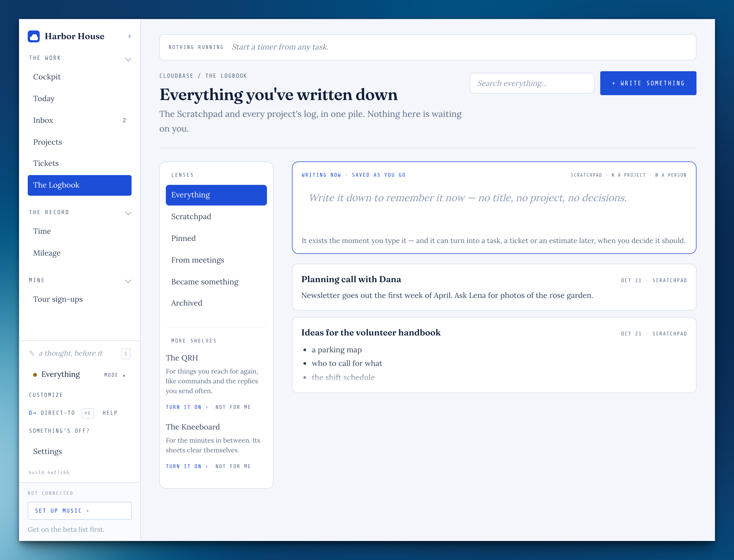This screenshot has height=560, width=734.
Task: Click the Cloudbase breadcrumb
Action: [176, 76]
